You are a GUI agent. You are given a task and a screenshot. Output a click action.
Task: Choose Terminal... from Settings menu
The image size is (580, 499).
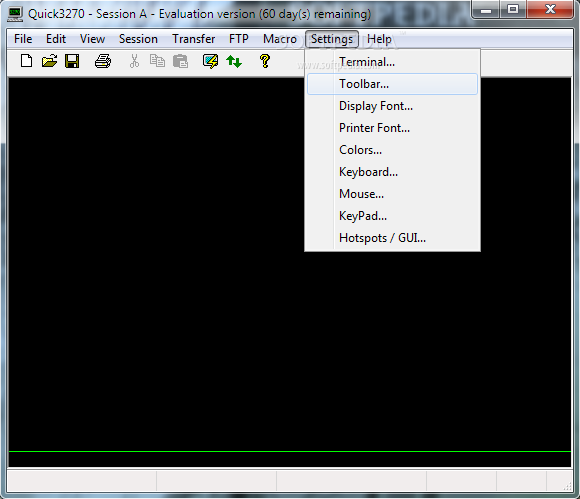pyautogui.click(x=392, y=62)
